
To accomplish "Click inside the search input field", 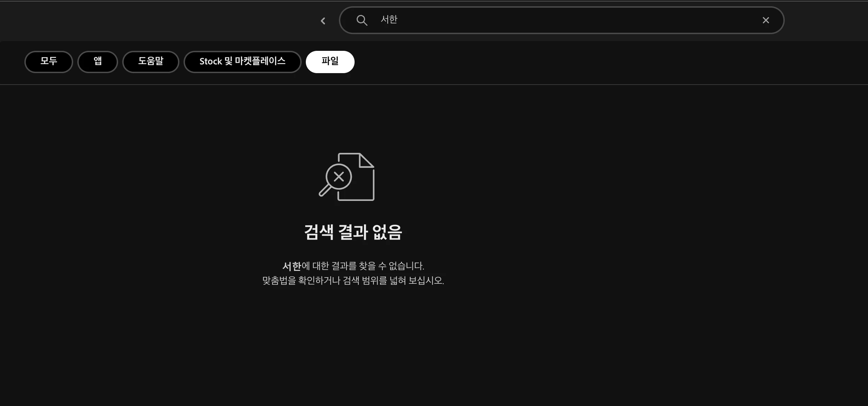I will click(x=522, y=20).
